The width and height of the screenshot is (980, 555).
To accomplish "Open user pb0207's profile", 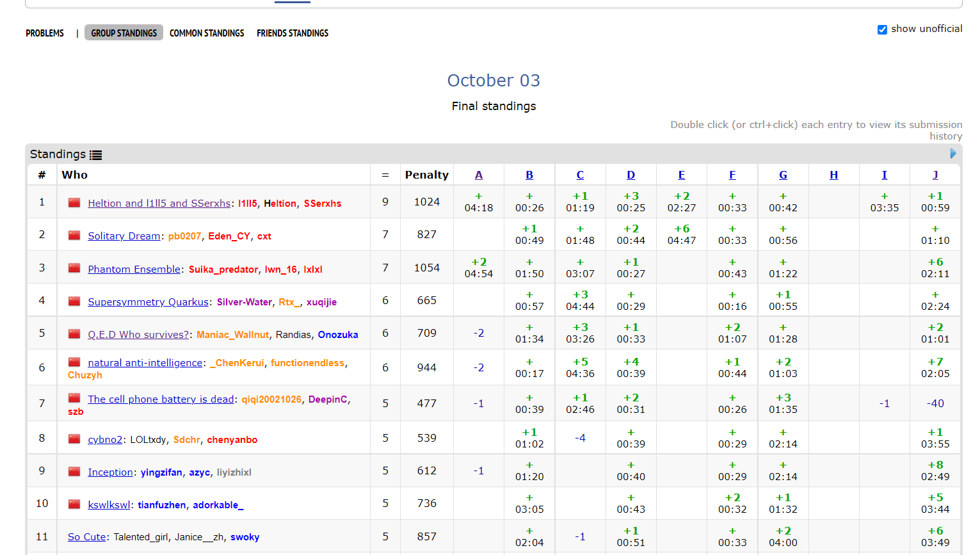I will pyautogui.click(x=184, y=236).
